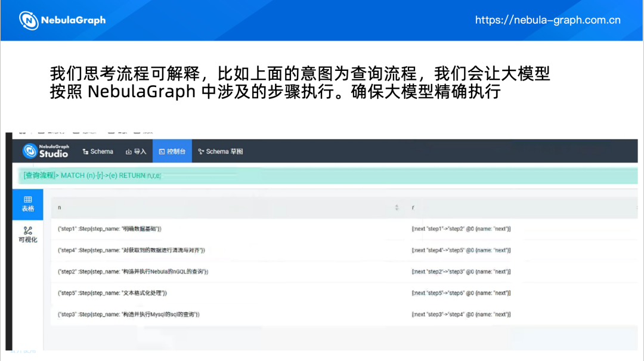Open the Schema menu item
Screen dimensions: 644x361
98,152
